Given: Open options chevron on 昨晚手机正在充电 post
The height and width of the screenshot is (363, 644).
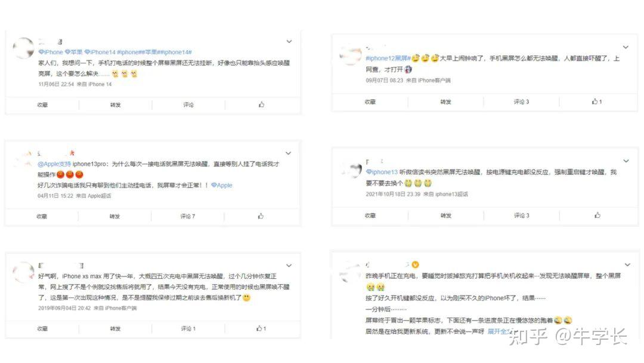Looking at the screenshot, I should (x=627, y=264).
